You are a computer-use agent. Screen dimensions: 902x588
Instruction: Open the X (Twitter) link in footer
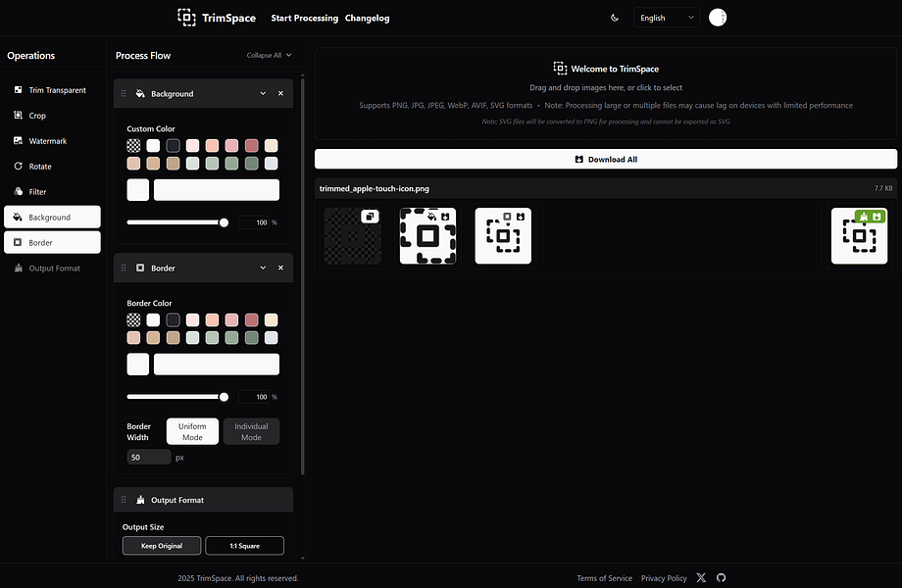(701, 577)
